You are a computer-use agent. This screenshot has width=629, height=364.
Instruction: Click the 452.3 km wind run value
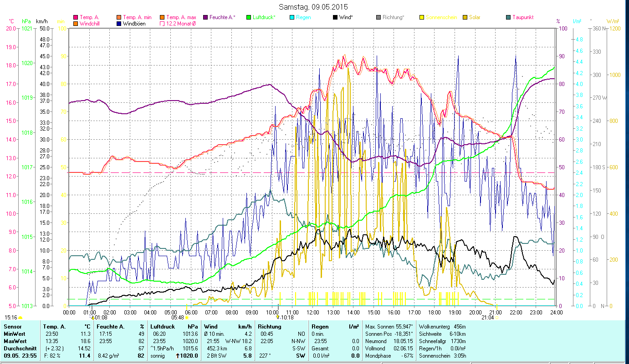coord(217,348)
